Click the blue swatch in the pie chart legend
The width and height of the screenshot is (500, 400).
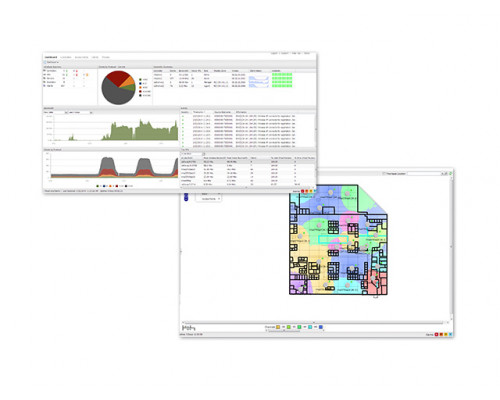tap(140, 83)
